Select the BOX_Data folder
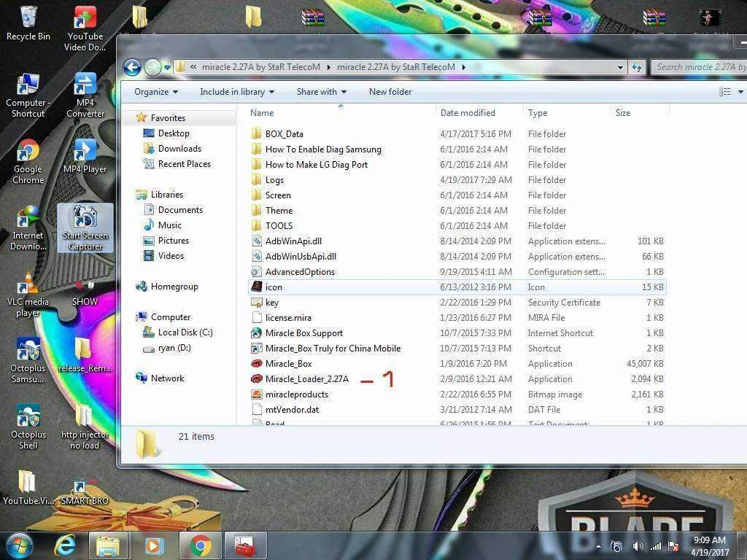This screenshot has width=747, height=560. tap(284, 134)
